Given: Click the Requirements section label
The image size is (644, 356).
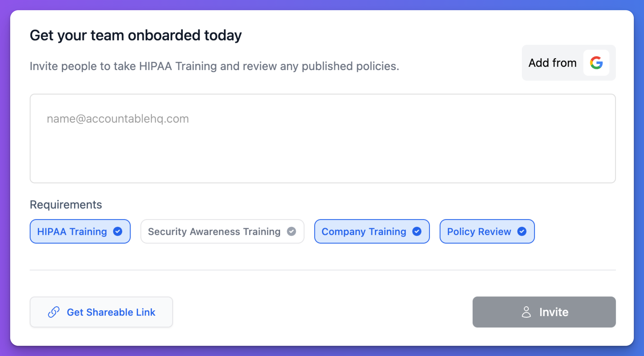Looking at the screenshot, I should [66, 205].
